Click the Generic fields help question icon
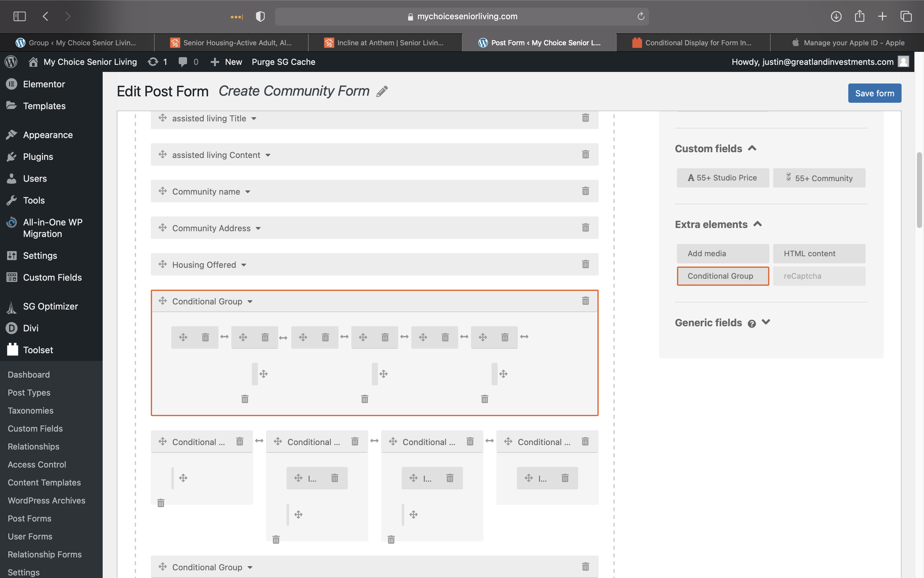924x578 pixels. point(752,324)
